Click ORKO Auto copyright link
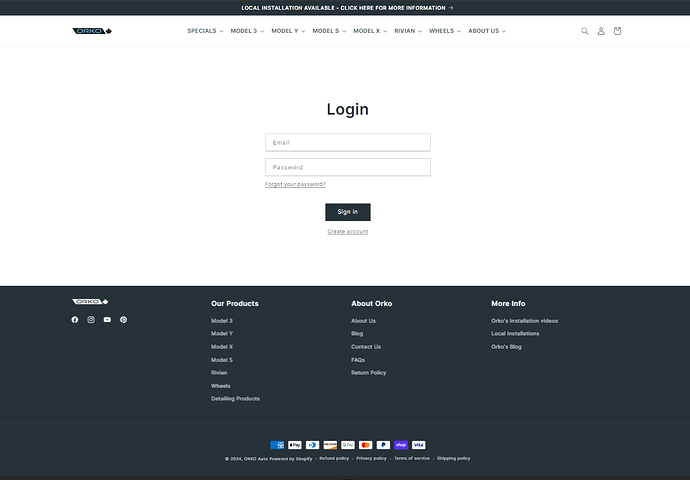This screenshot has width=690, height=480. point(256,459)
